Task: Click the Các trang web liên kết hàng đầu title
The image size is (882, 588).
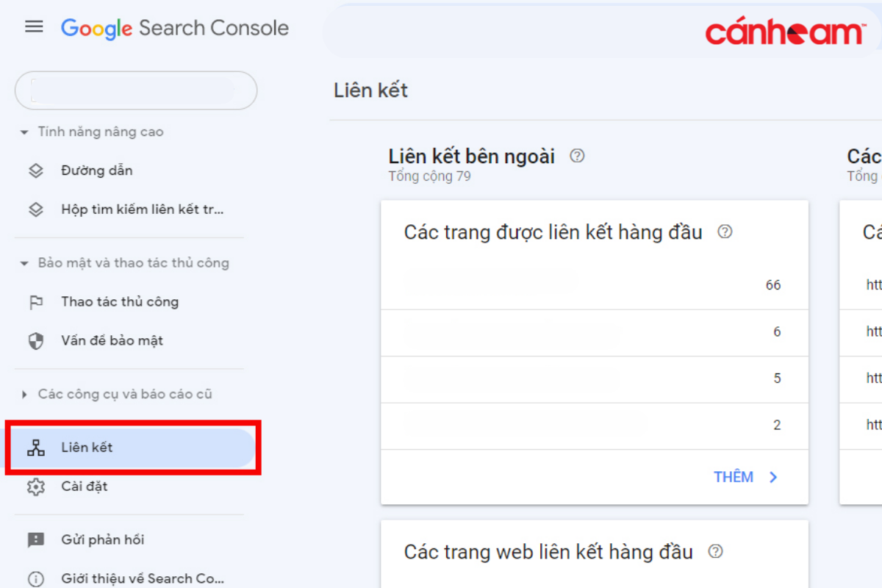Action: pos(548,552)
